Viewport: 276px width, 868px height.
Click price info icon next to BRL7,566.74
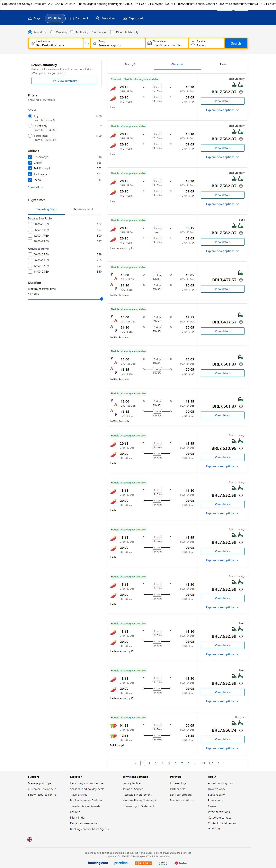[241, 730]
